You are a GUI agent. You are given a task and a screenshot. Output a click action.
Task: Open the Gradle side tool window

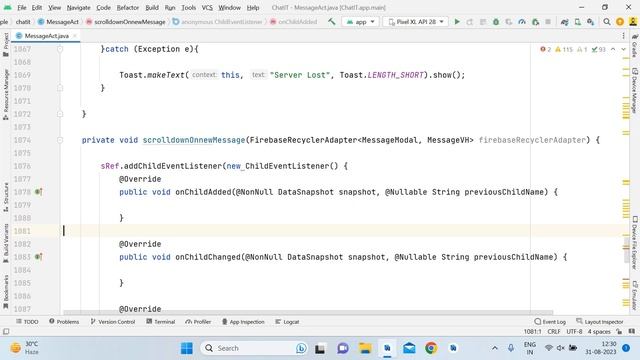(x=635, y=46)
